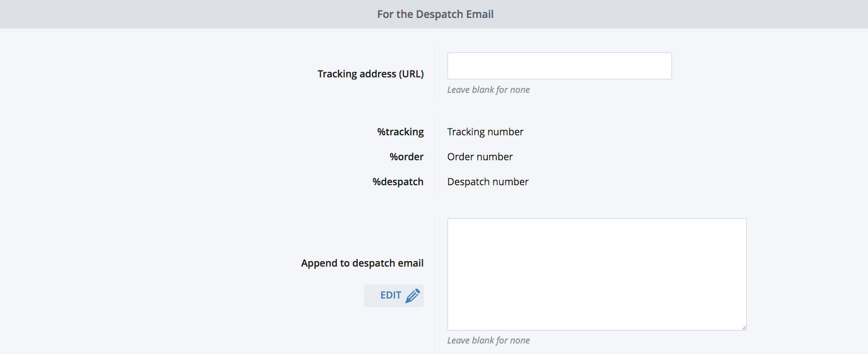
Task: Click hint text below the despatch email textarea
Action: tap(488, 341)
